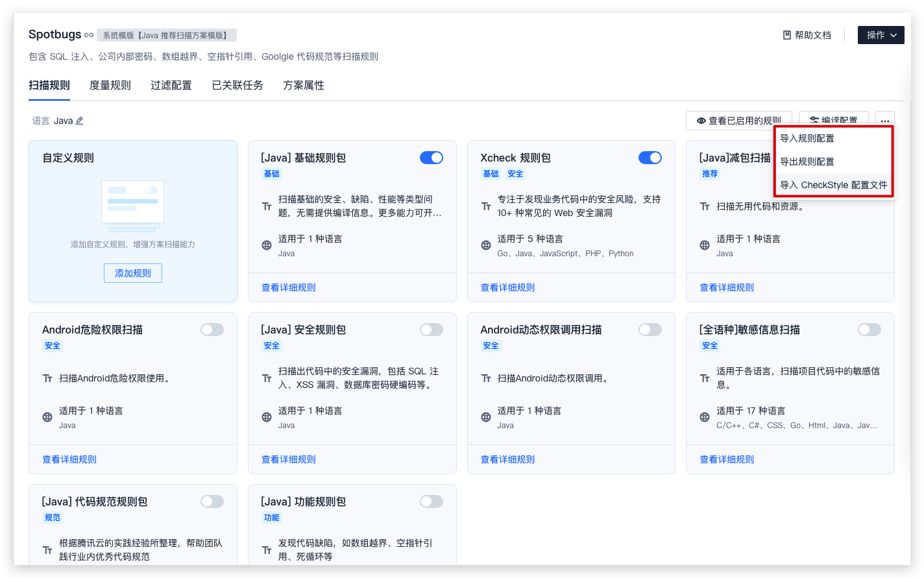Click the globe icon in Java减包扫描 card
924x578 pixels.
(x=705, y=245)
